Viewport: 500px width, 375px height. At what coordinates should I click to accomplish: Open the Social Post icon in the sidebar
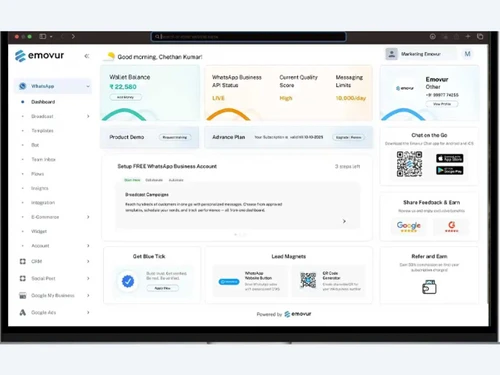23,278
